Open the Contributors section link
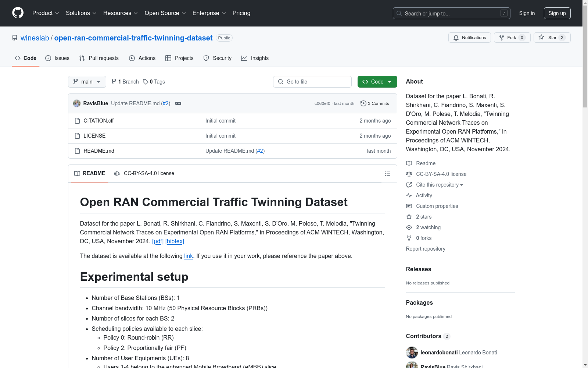This screenshot has width=588, height=368. (428, 336)
